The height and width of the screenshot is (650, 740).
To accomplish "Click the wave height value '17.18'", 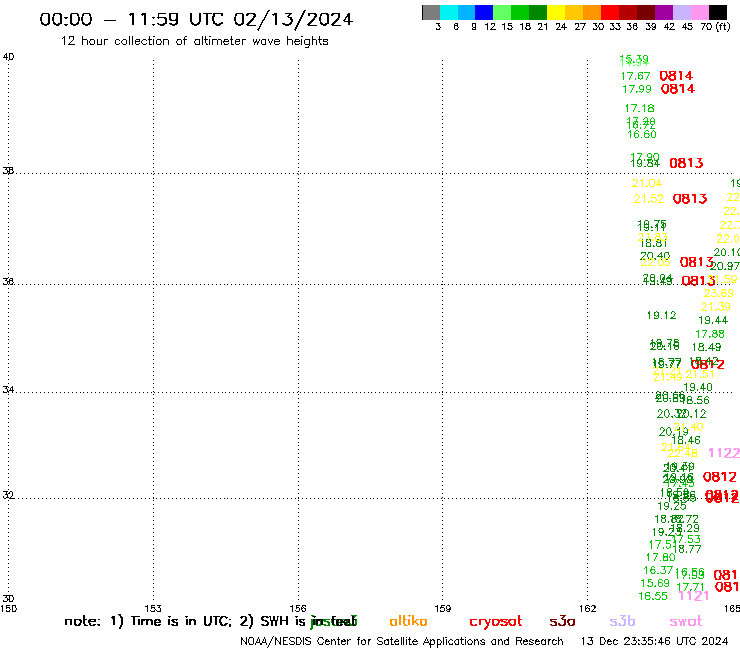I will tap(639, 109).
